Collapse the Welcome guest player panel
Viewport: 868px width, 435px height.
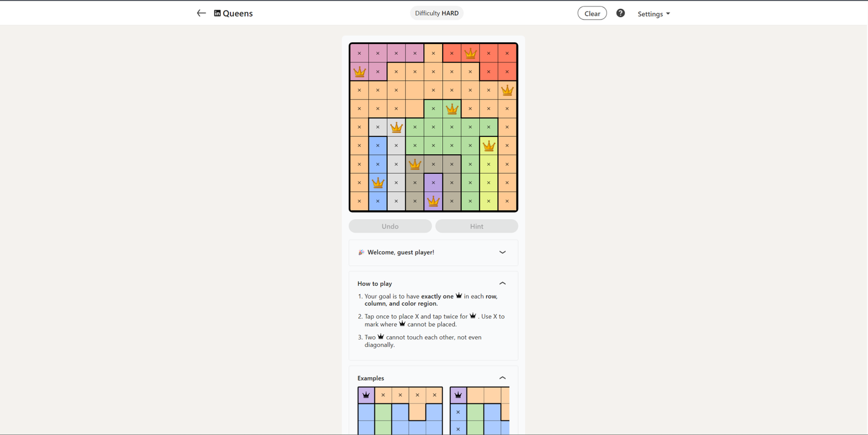(x=502, y=252)
